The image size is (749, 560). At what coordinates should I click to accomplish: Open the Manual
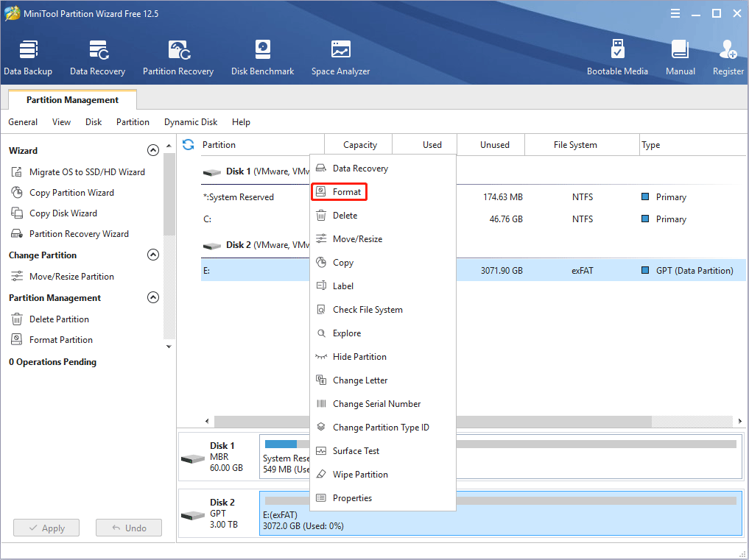(x=681, y=58)
